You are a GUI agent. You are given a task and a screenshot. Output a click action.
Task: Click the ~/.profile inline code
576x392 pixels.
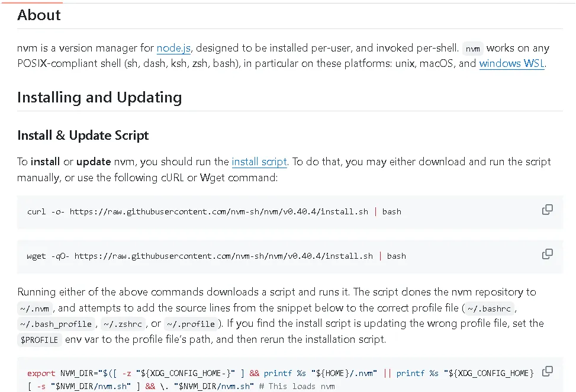191,324
